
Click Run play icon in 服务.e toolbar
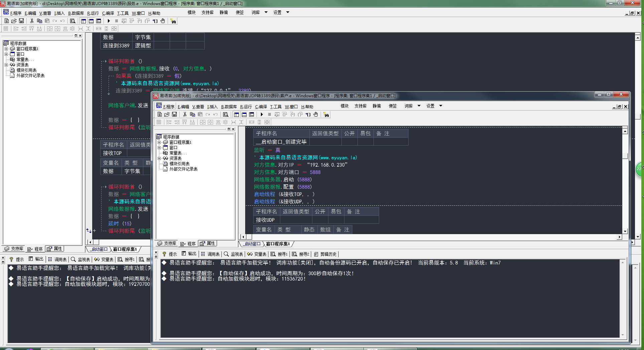(109, 21)
